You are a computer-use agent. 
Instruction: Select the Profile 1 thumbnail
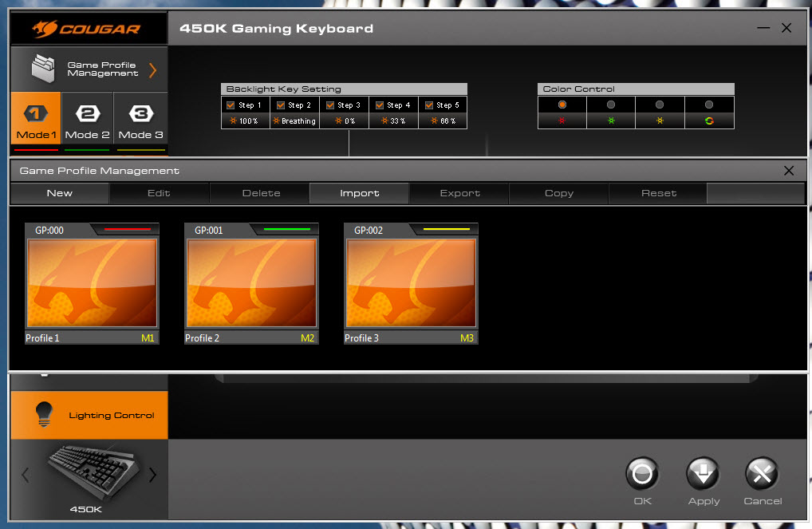coord(92,283)
